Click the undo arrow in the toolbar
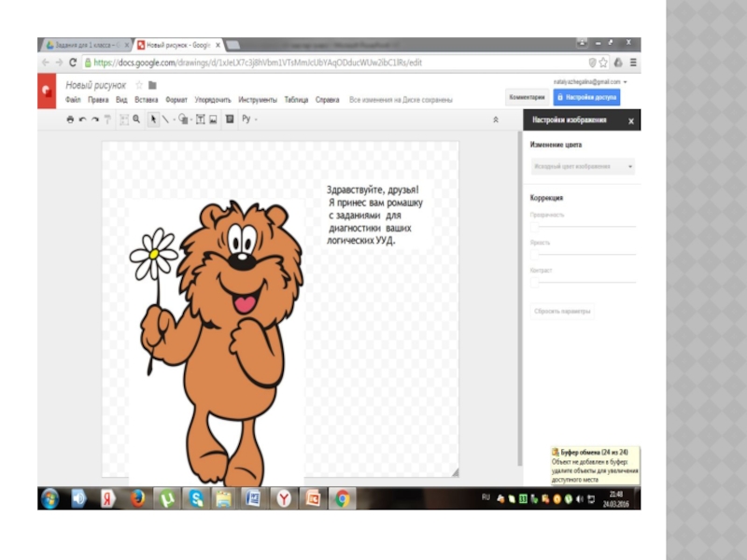This screenshot has height=560, width=747. coord(82,119)
